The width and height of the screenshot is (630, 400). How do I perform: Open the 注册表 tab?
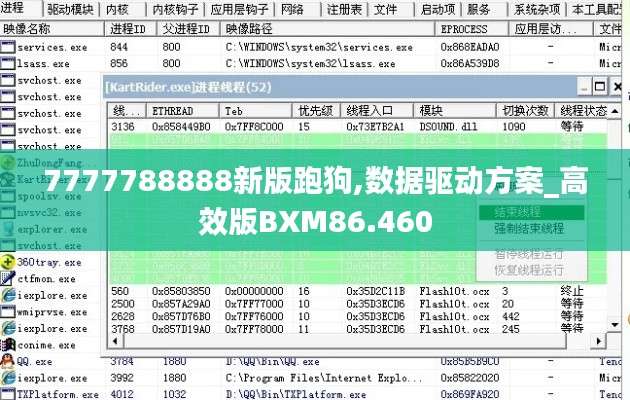pyautogui.click(x=344, y=9)
